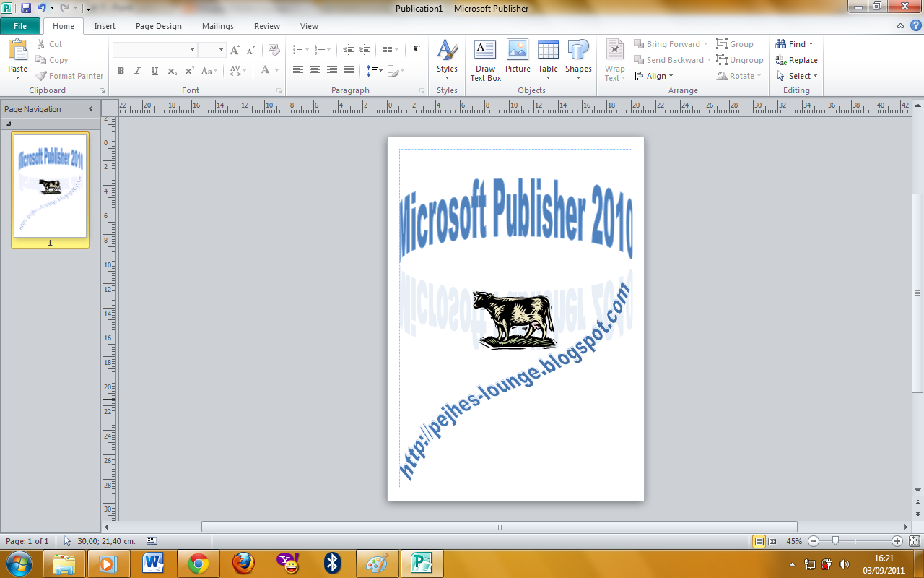
Task: Click the Zoom In plus button
Action: (897, 540)
